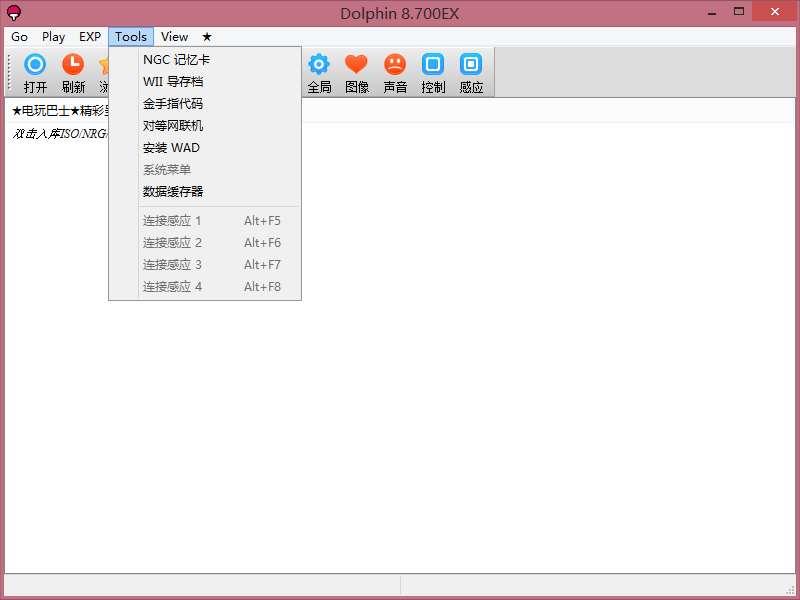Open the Play menu
Image resolution: width=800 pixels, height=600 pixels.
point(53,37)
